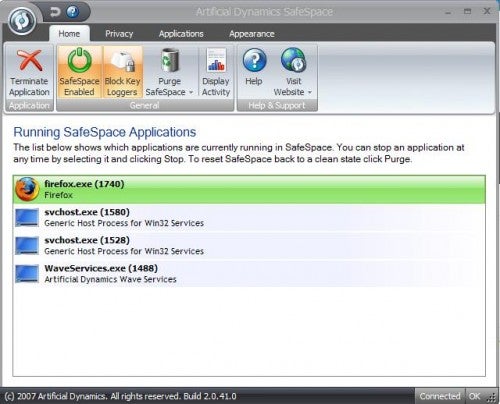Expand the Purge SafeSpace dropdown arrow
This screenshot has height=404, width=500.
tap(191, 92)
